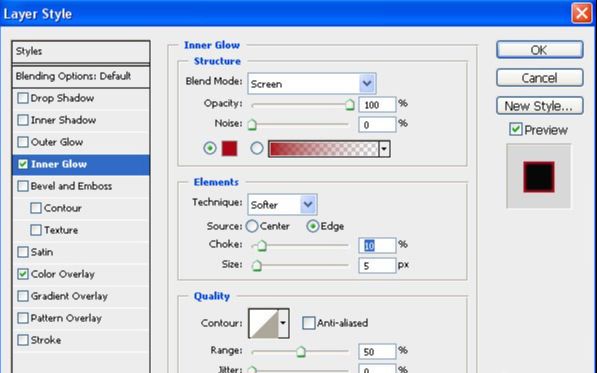This screenshot has width=597, height=373.
Task: Click the Opacity slider handle
Action: 350,105
